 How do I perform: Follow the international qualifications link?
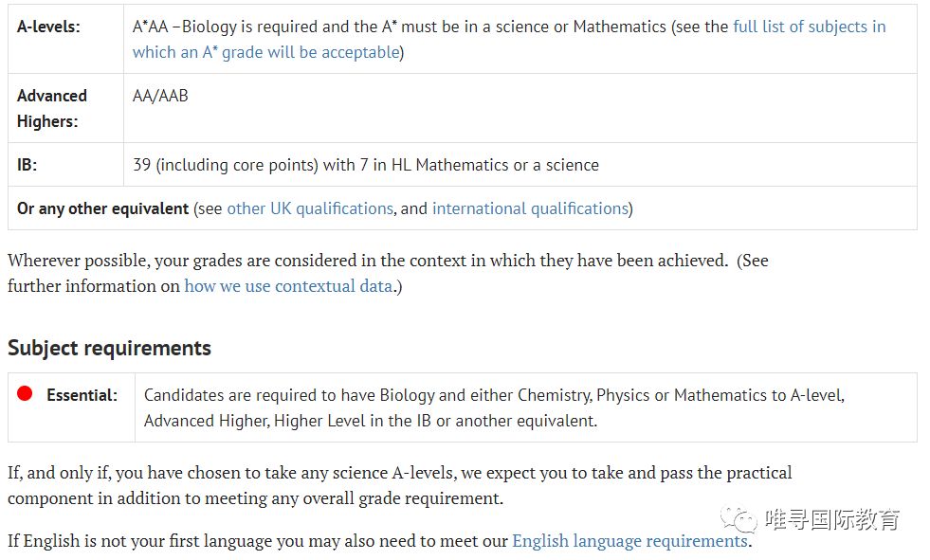click(x=530, y=208)
